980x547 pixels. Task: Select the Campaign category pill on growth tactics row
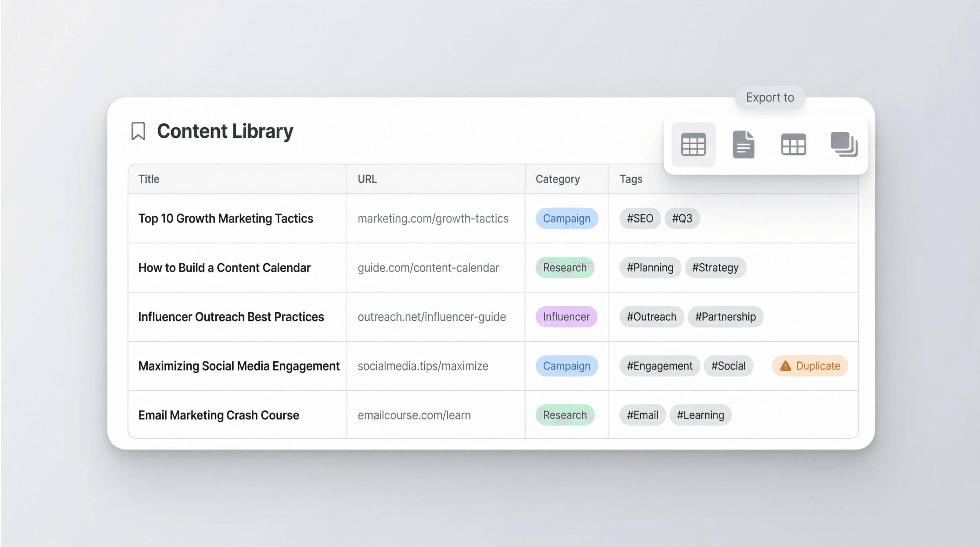[x=567, y=219]
